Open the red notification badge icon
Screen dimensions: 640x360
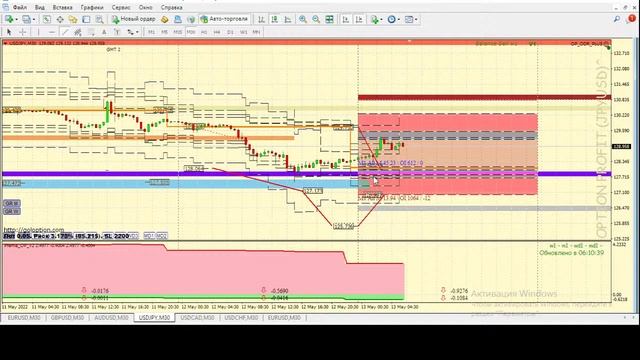(x=631, y=19)
